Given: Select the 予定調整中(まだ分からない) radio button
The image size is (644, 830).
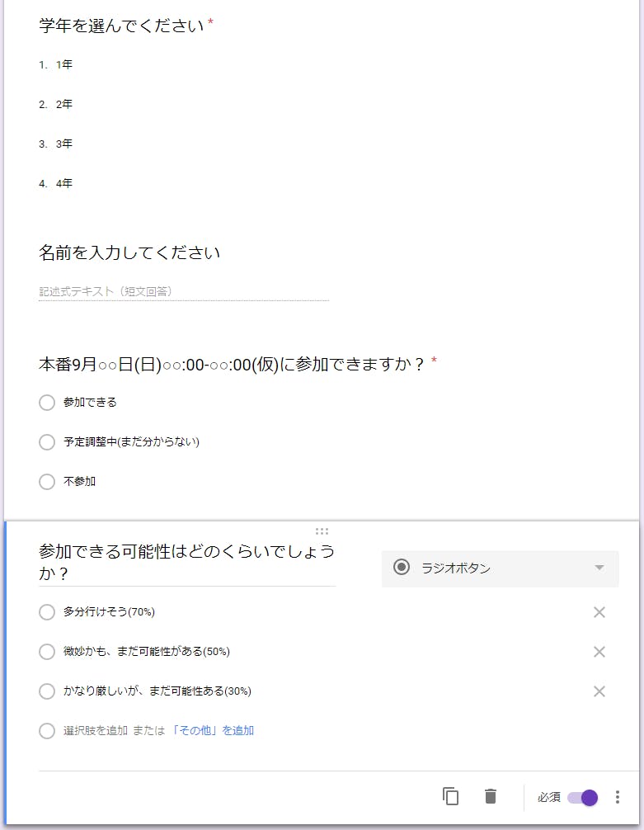Looking at the screenshot, I should tap(47, 442).
